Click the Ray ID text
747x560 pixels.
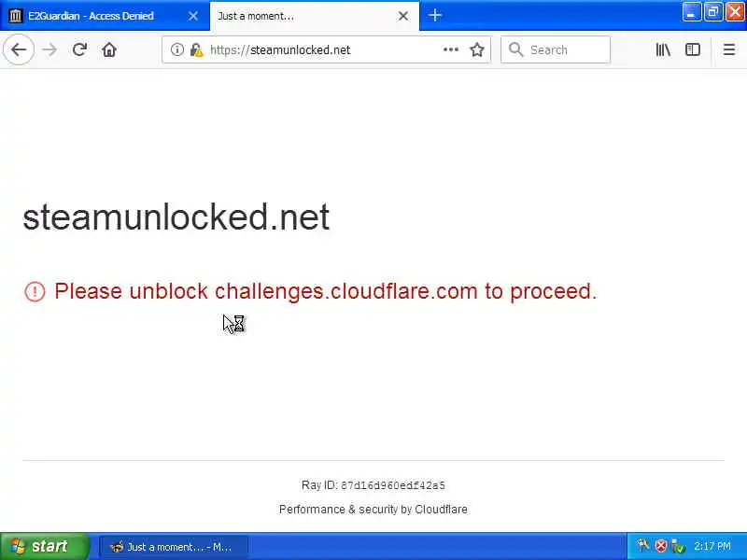coord(373,485)
